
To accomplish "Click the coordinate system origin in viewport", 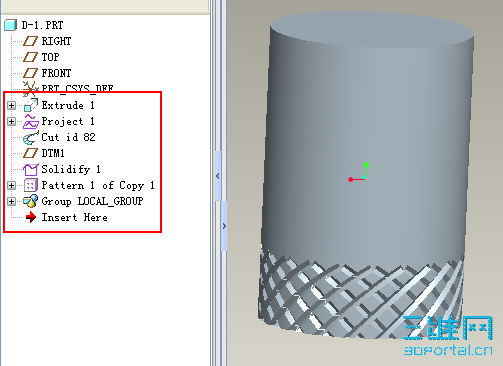I will click(365, 179).
